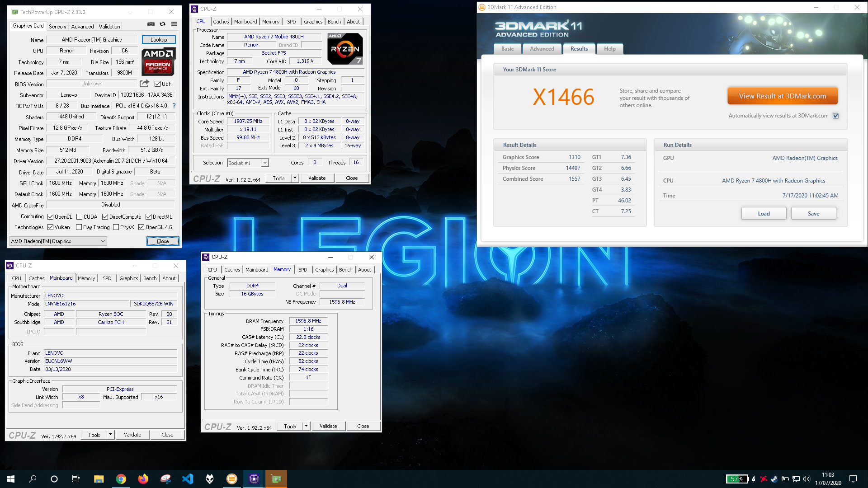The width and height of the screenshot is (868, 488).
Task: Click the Ryzen 7 processor logo
Action: [x=345, y=49]
